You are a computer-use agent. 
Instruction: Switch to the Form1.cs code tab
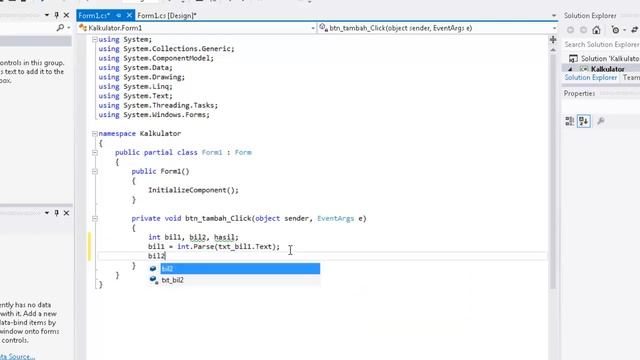(x=94, y=16)
